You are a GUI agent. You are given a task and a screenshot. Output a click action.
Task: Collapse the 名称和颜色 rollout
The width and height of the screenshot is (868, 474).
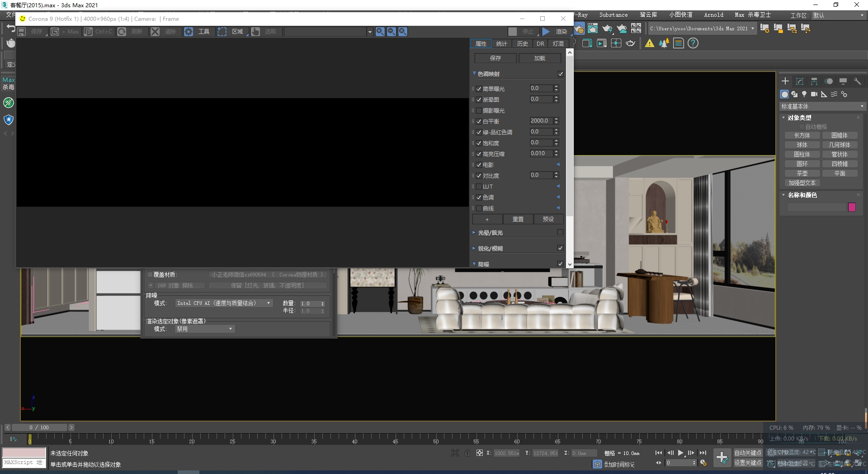click(783, 195)
